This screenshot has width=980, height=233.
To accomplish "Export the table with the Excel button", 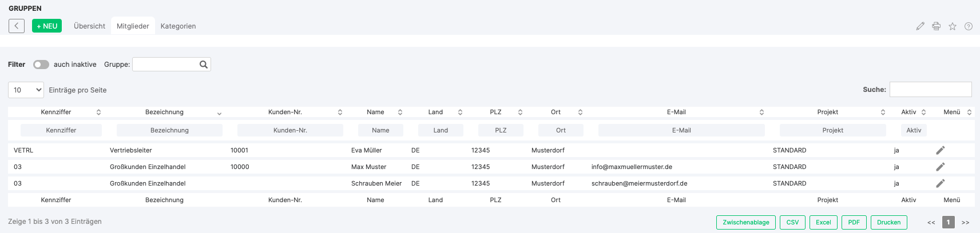I will [823, 223].
